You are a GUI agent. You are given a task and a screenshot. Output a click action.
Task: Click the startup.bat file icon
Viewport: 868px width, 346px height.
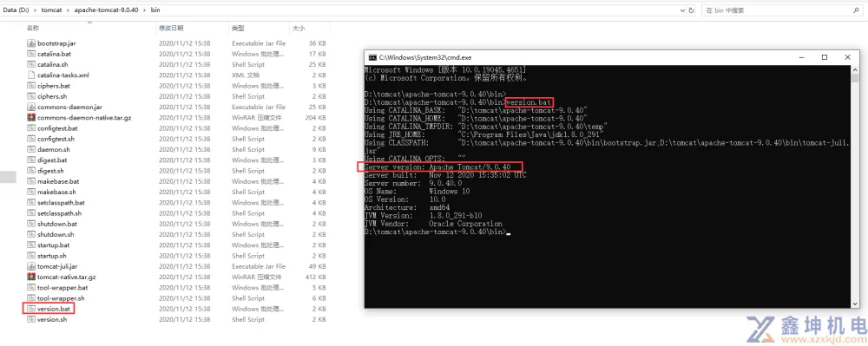tap(31, 245)
